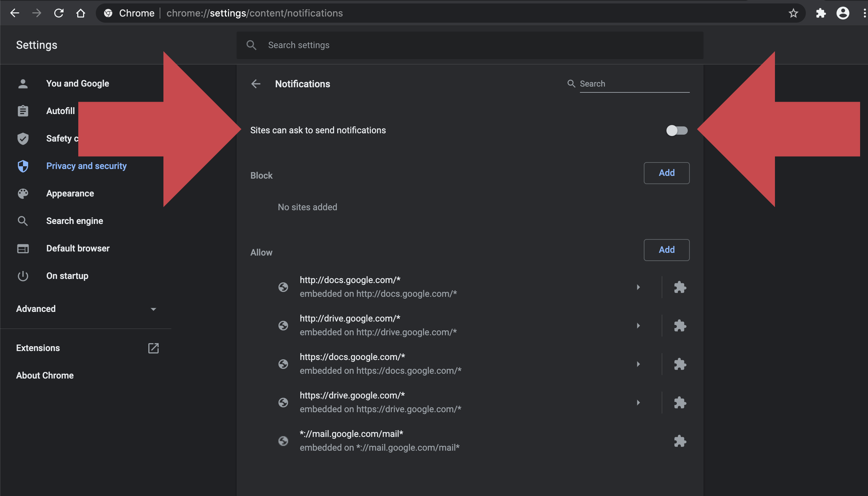Click the globe icon beside http://docs.google.com/*

tap(283, 287)
